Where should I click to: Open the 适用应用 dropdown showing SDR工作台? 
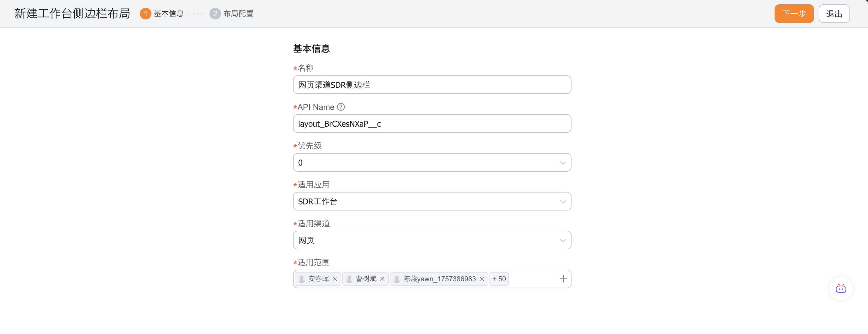click(432, 201)
